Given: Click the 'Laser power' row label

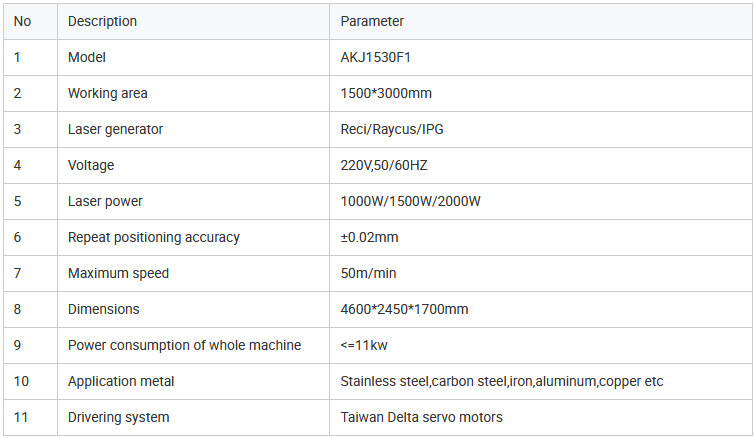Looking at the screenshot, I should coord(105,201).
